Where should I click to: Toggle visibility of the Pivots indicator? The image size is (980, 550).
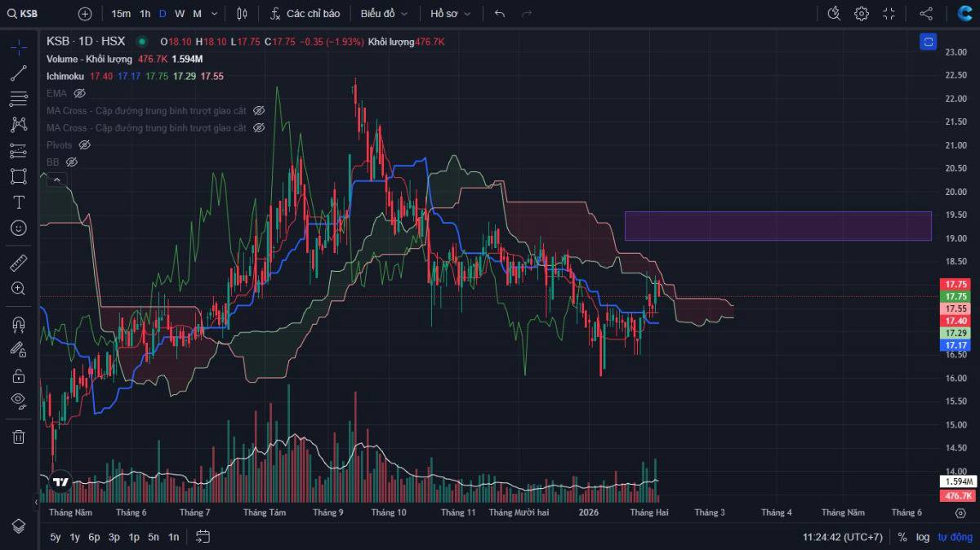pos(84,145)
